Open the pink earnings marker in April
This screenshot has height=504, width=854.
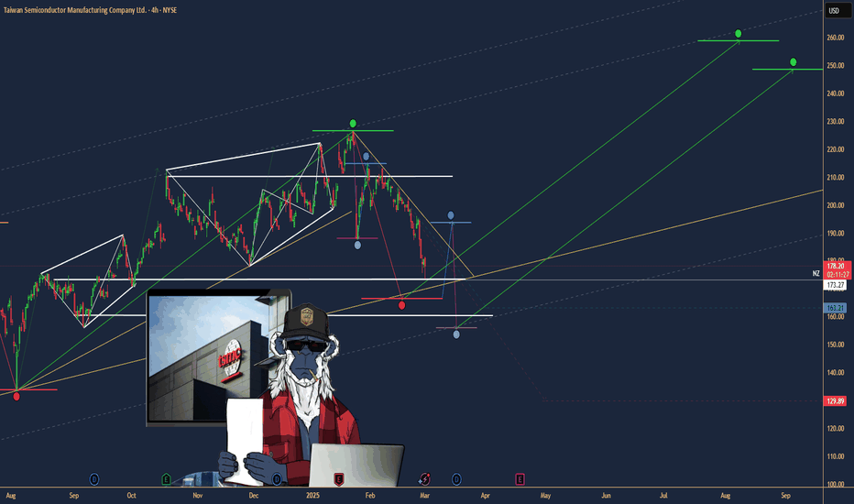pos(520,479)
